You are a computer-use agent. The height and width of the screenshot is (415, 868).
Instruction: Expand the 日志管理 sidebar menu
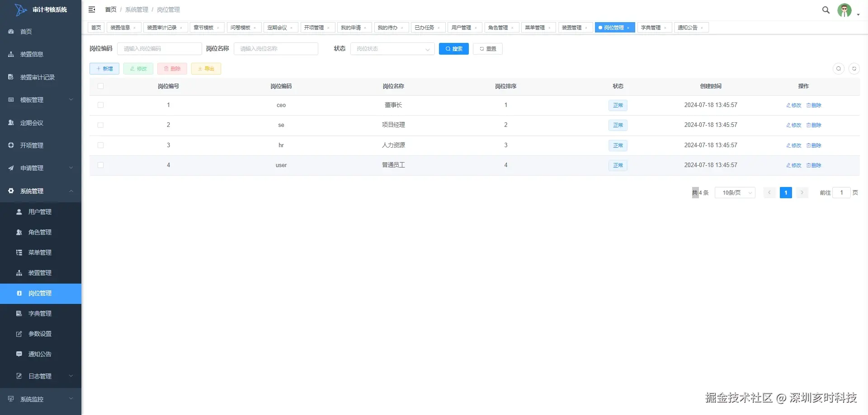pyautogui.click(x=41, y=376)
